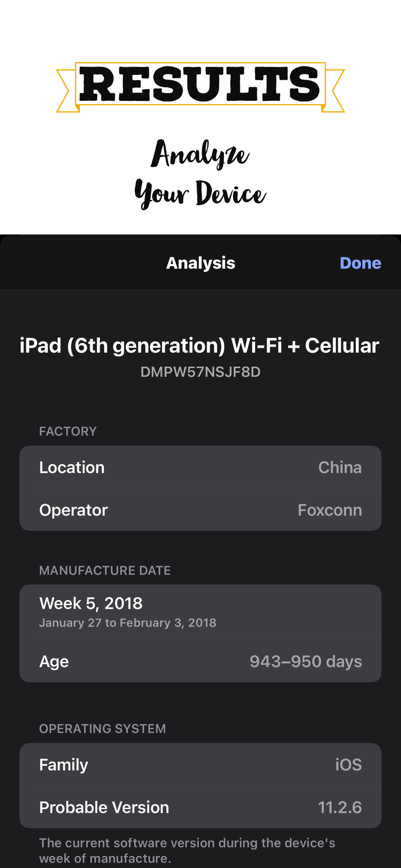Click the Foxconn operator value
This screenshot has width=401, height=868.
[329, 510]
